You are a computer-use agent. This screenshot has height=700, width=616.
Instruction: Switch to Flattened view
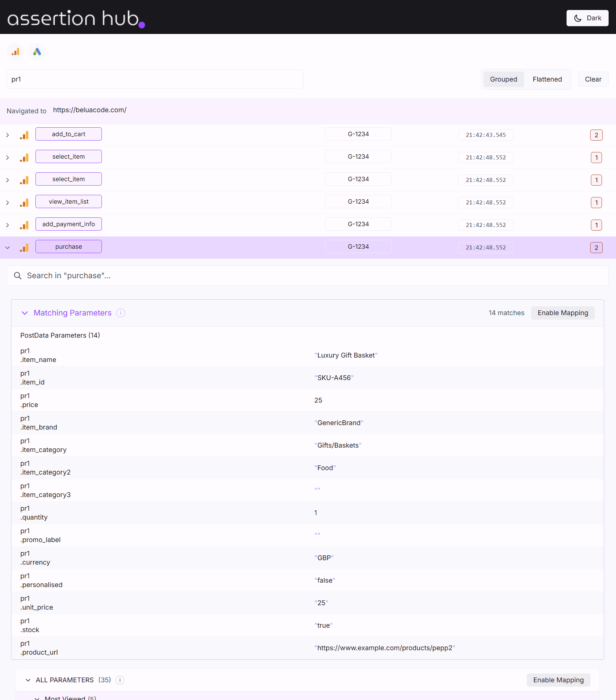[x=547, y=79]
